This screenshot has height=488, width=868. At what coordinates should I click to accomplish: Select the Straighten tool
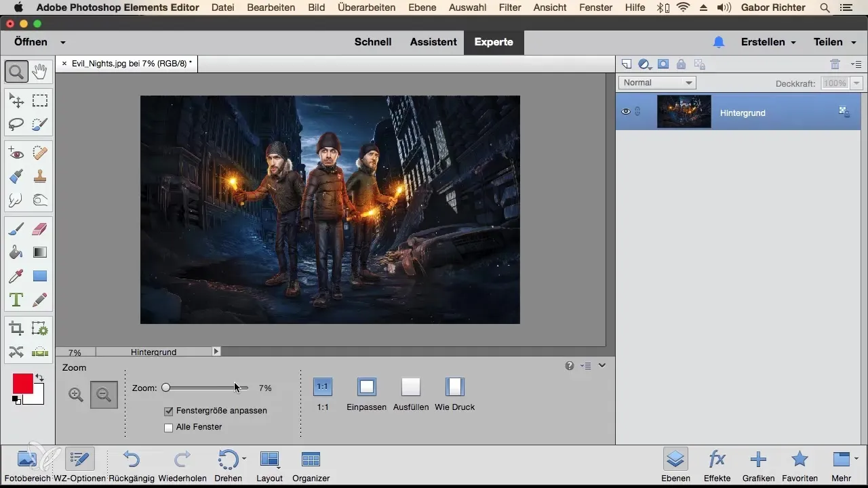pyautogui.click(x=40, y=352)
